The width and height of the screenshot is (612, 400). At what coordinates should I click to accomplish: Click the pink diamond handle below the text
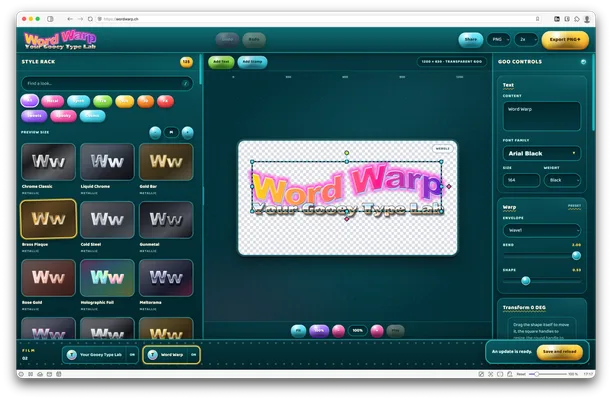tap(347, 219)
